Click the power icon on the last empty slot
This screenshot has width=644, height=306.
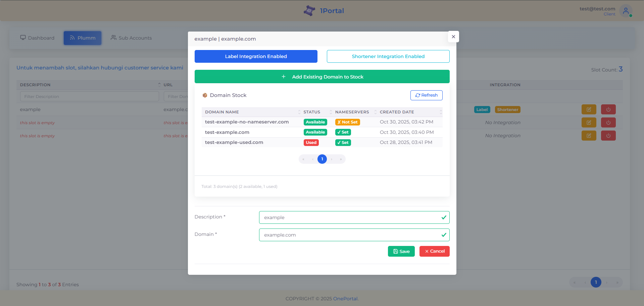(608, 136)
